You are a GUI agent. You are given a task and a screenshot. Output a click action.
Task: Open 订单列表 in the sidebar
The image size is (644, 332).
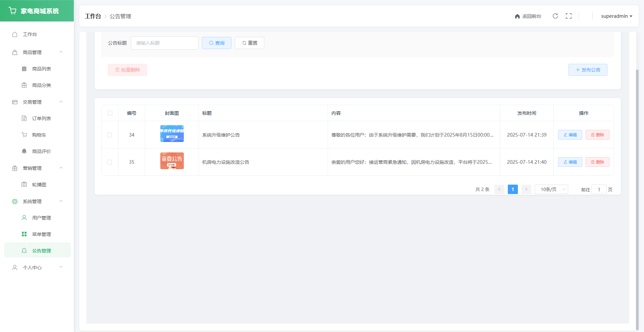click(x=41, y=118)
